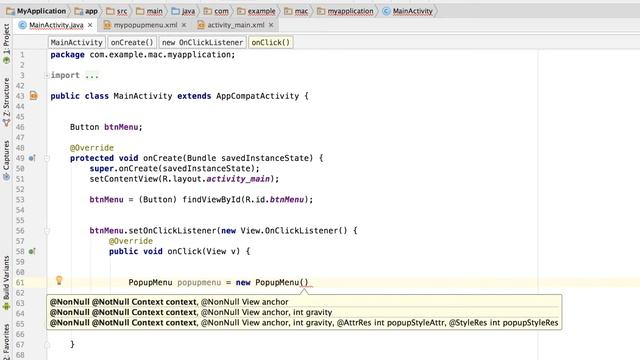Click the folded import ellipsis
Screen dimensions: 640x360
pyautogui.click(x=92, y=76)
